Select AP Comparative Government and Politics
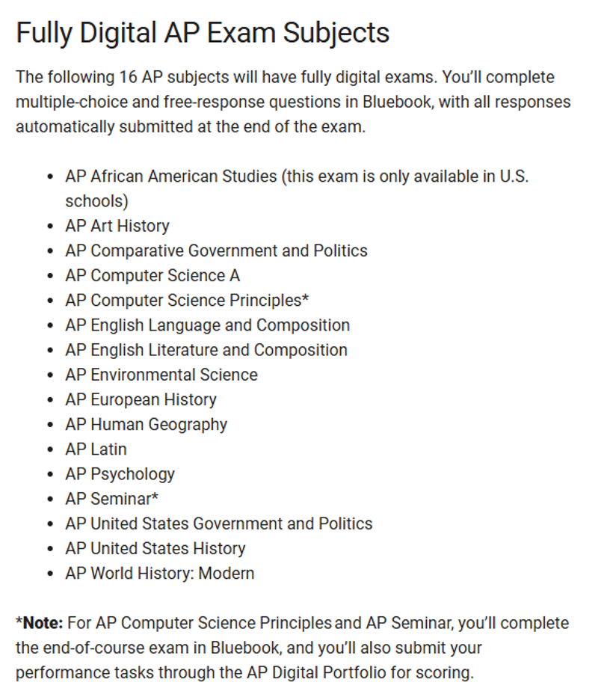Viewport: 607px width, 700px height. (217, 251)
